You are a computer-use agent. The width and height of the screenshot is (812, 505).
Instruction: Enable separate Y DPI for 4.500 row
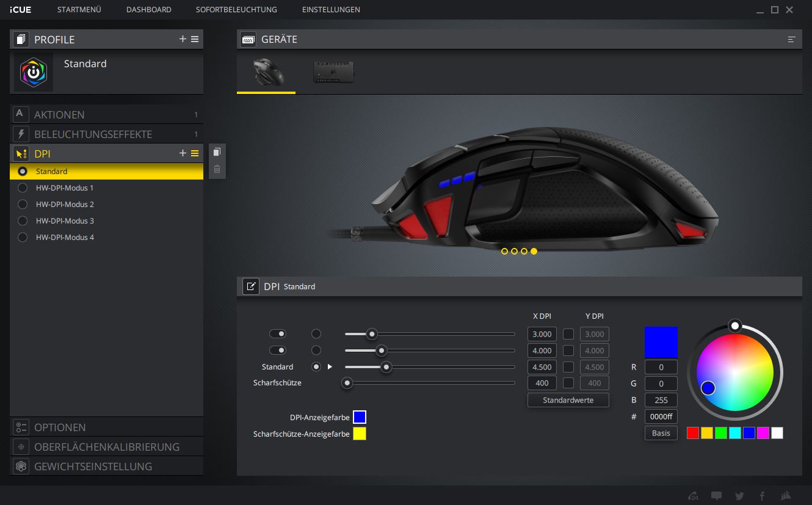(568, 367)
